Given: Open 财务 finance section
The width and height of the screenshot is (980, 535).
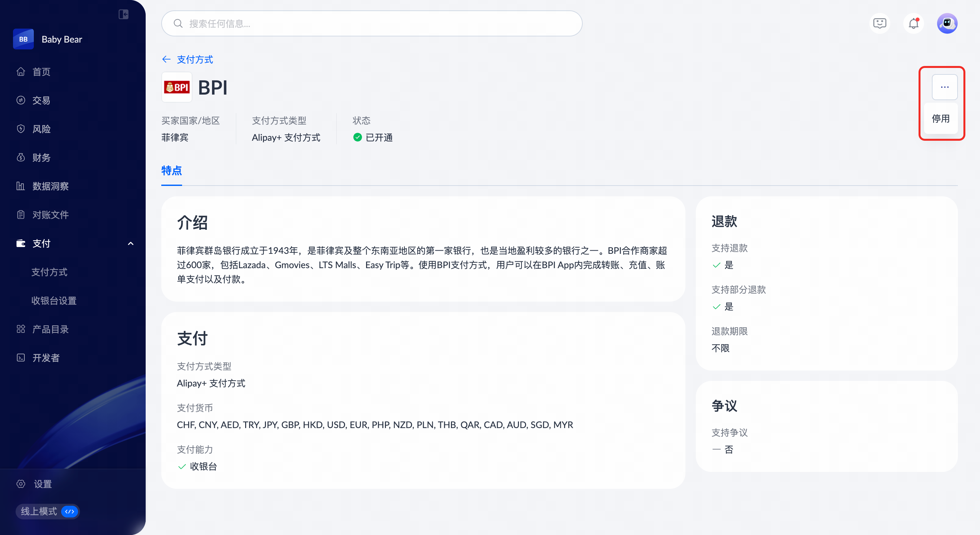Looking at the screenshot, I should tap(42, 157).
